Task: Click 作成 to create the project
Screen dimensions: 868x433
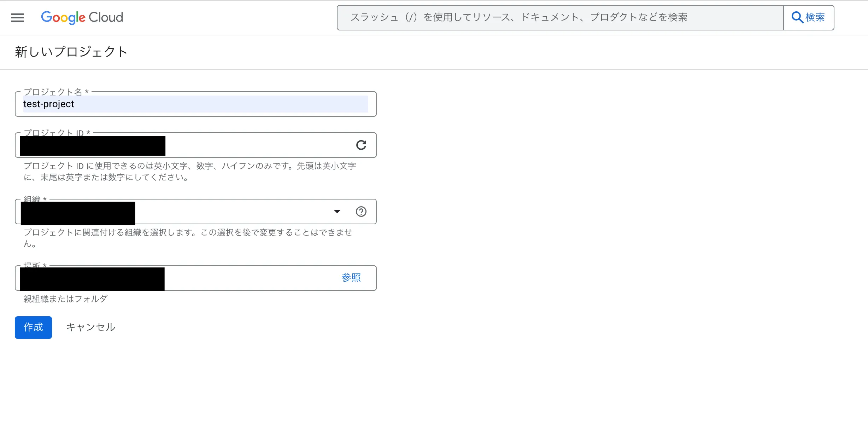Action: 33,327
